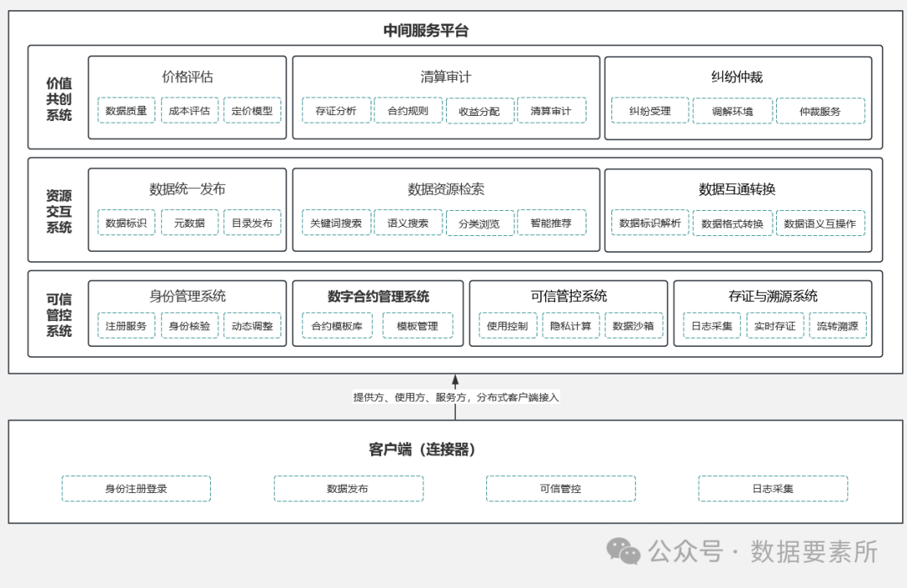907x588 pixels.
Task: Select the 数据质量 module under 价格评估
Action: click(x=126, y=110)
